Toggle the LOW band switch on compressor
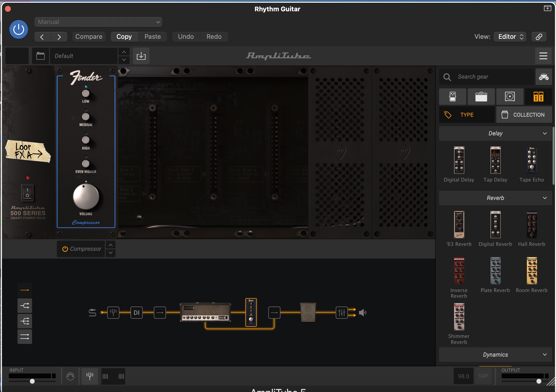The width and height of the screenshot is (556, 392). (x=86, y=94)
